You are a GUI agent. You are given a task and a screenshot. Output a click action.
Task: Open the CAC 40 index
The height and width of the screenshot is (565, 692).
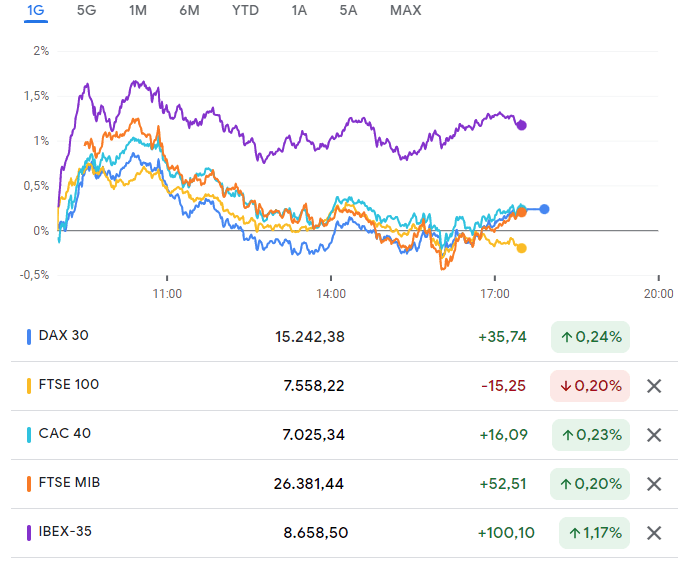point(65,433)
